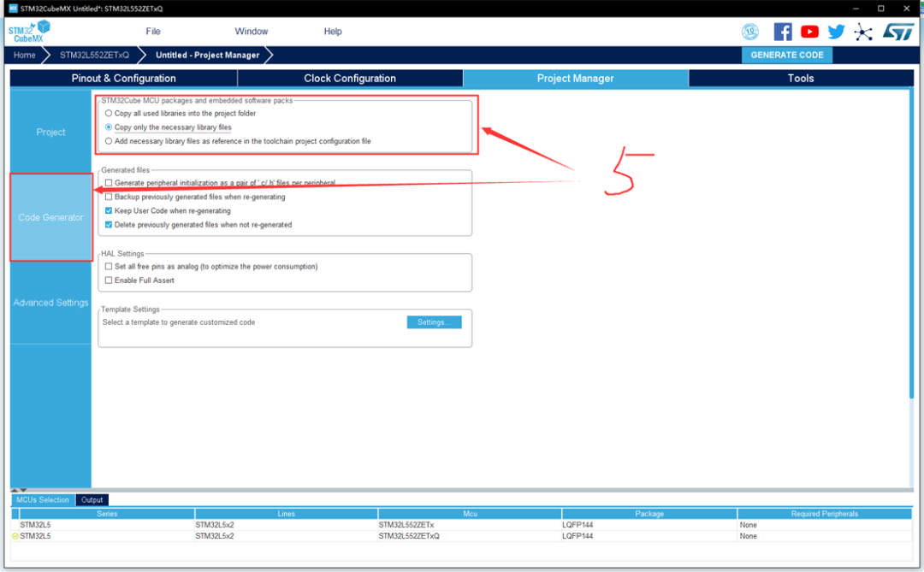
Task: Select 'Add necessary library files as reference' option
Action: (108, 141)
